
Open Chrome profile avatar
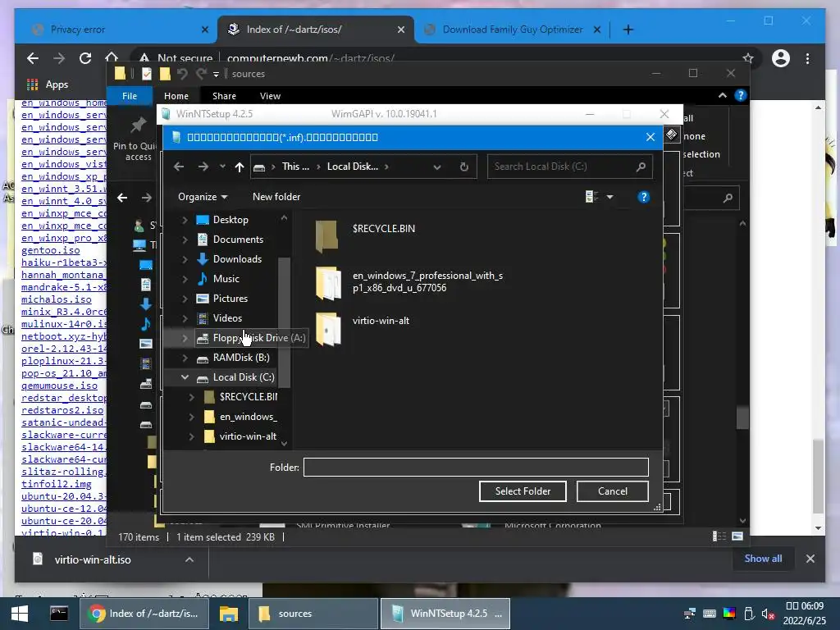click(x=781, y=58)
